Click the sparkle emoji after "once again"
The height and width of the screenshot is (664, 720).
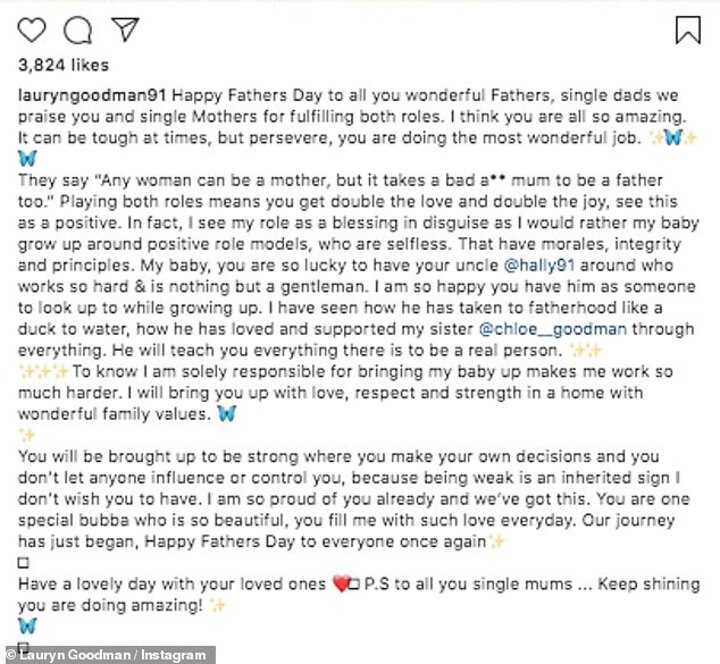point(496,541)
